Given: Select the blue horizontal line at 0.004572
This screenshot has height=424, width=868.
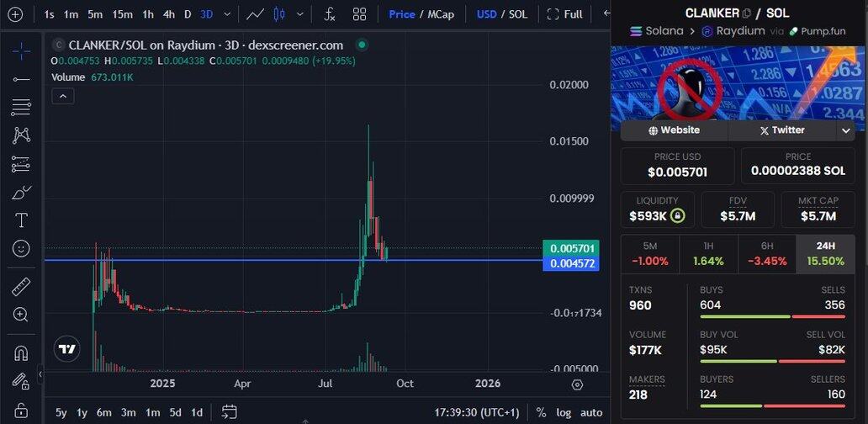Looking at the screenshot, I should coord(294,260).
